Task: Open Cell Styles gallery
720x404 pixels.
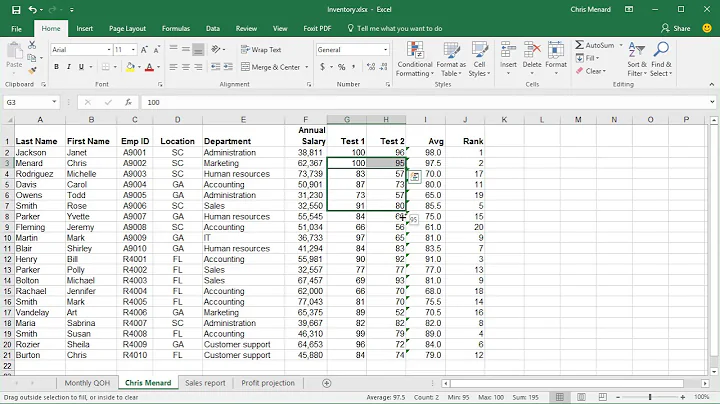Action: click(x=479, y=59)
